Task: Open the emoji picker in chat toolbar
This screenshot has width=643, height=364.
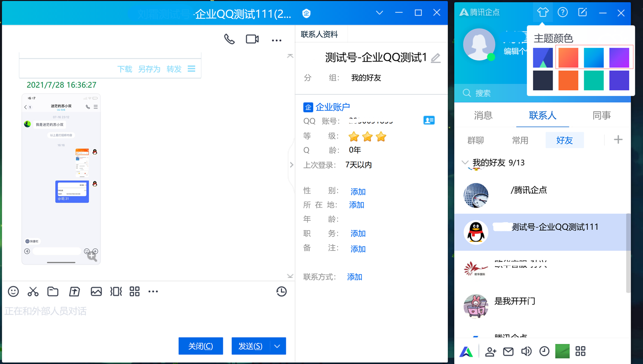Action: click(13, 291)
